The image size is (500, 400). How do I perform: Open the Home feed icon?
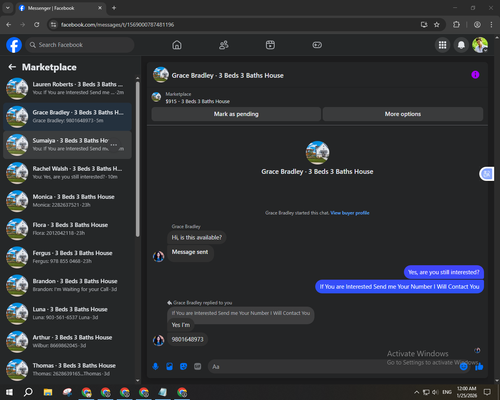click(177, 45)
